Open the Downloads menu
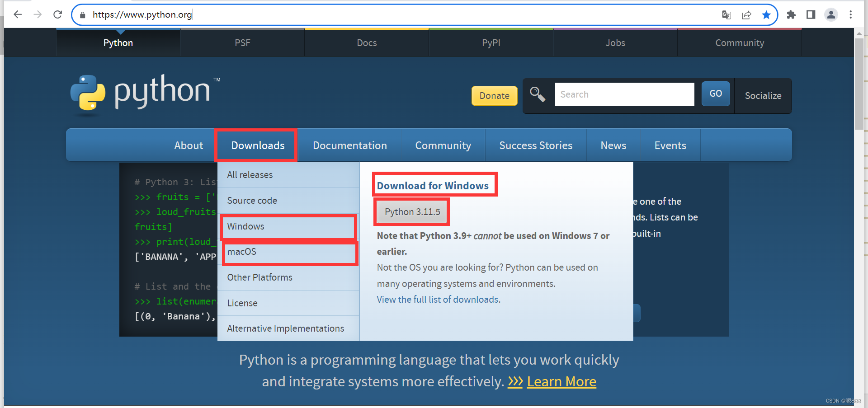This screenshot has width=868, height=408. pyautogui.click(x=258, y=145)
